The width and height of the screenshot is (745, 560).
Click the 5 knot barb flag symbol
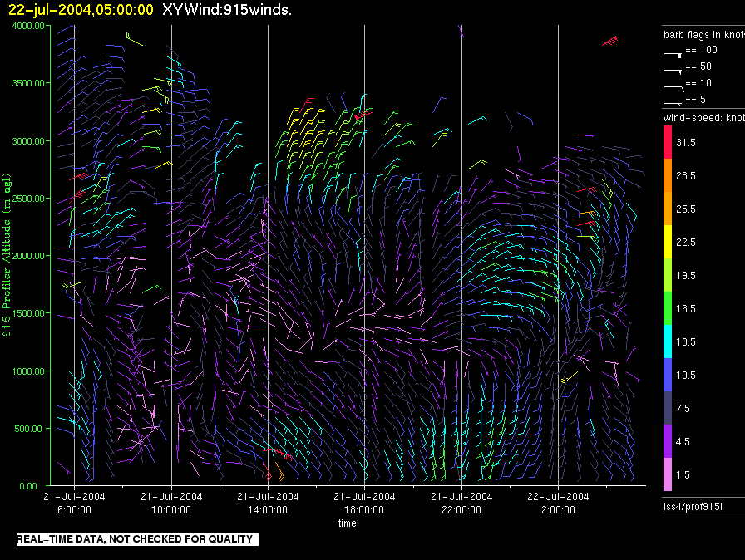tap(673, 103)
